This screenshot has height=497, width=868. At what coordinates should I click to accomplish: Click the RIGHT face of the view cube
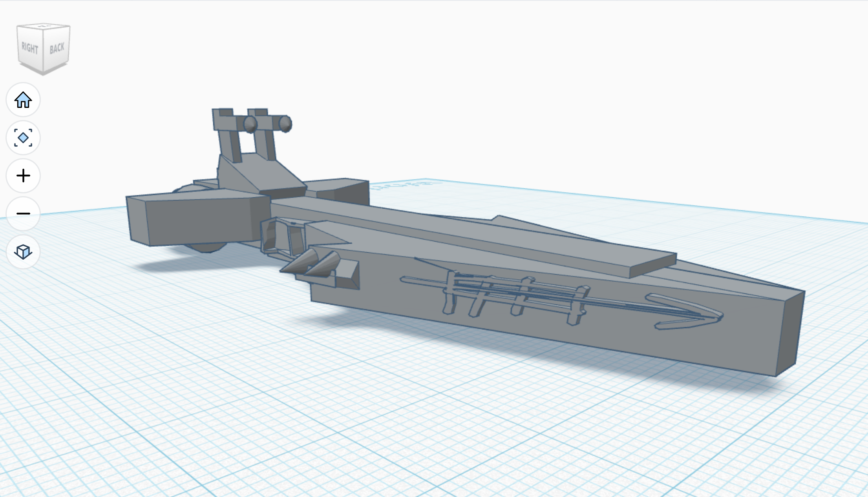(30, 48)
